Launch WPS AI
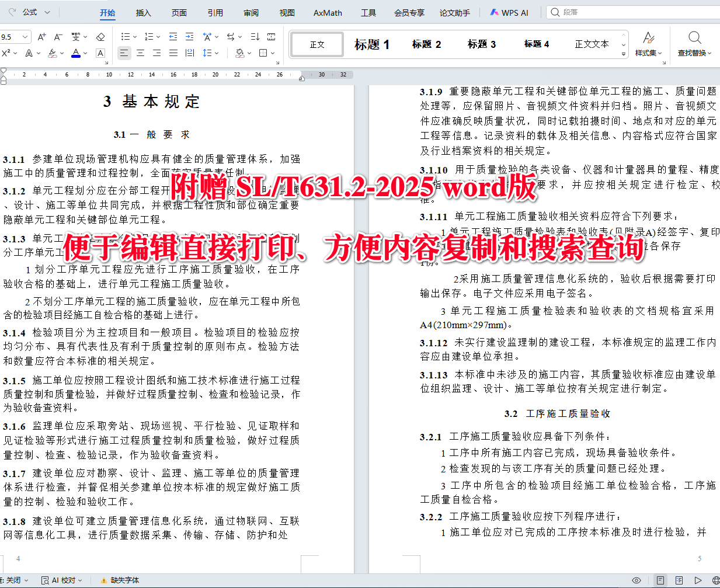The height and width of the screenshot is (588, 720). click(509, 13)
